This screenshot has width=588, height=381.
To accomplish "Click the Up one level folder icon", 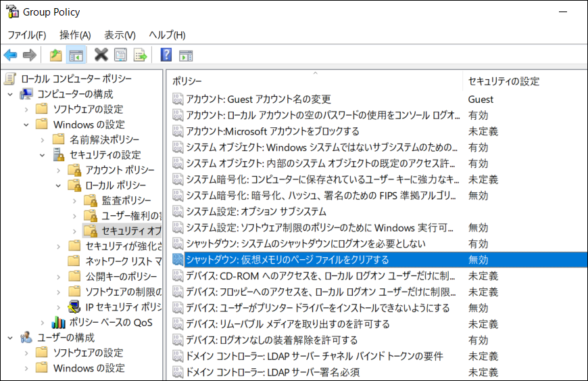I will 56,55.
